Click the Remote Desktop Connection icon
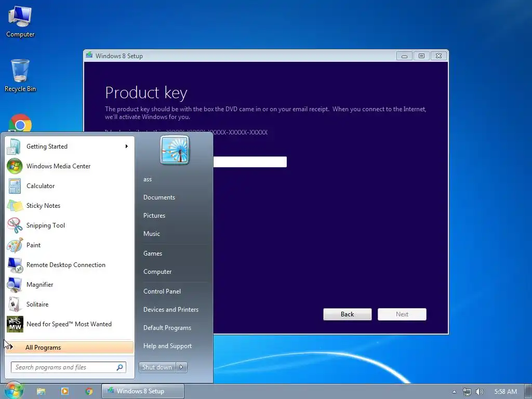 (15, 265)
